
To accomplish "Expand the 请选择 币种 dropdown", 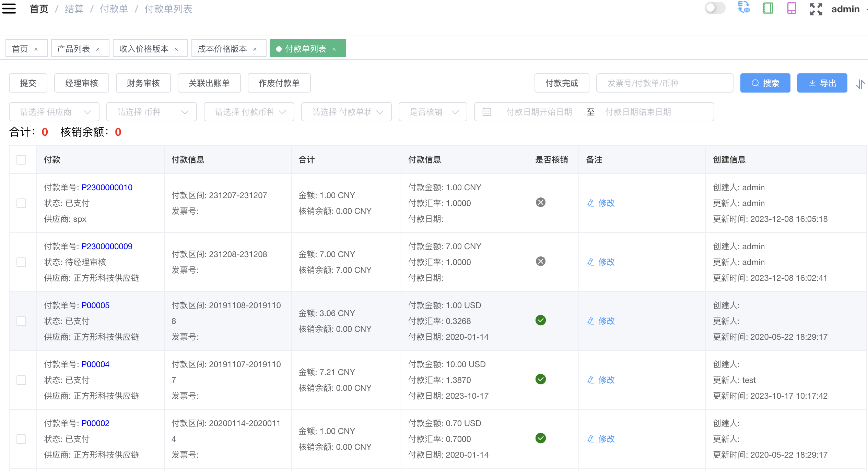I will (151, 112).
